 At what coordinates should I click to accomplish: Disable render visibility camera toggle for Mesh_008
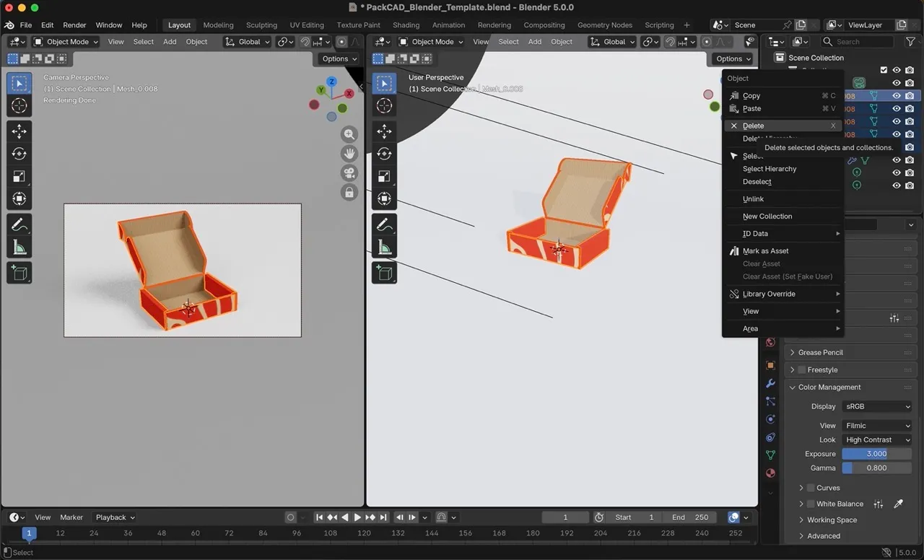(x=908, y=96)
